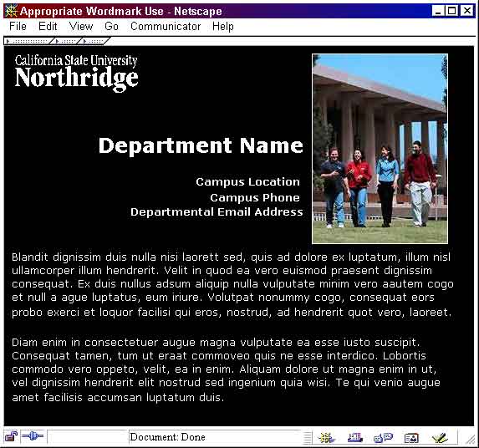
Task: Click the Netscape icon in title bar
Action: click(11, 12)
